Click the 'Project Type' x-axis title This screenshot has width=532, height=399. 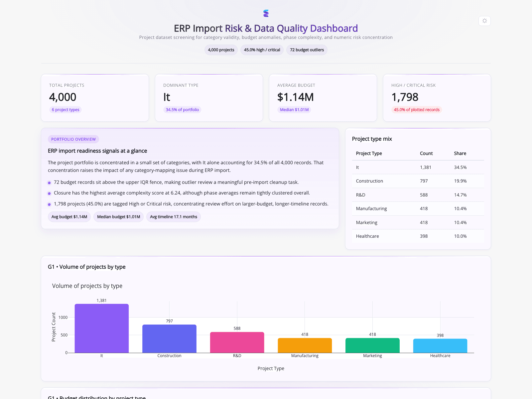click(271, 368)
